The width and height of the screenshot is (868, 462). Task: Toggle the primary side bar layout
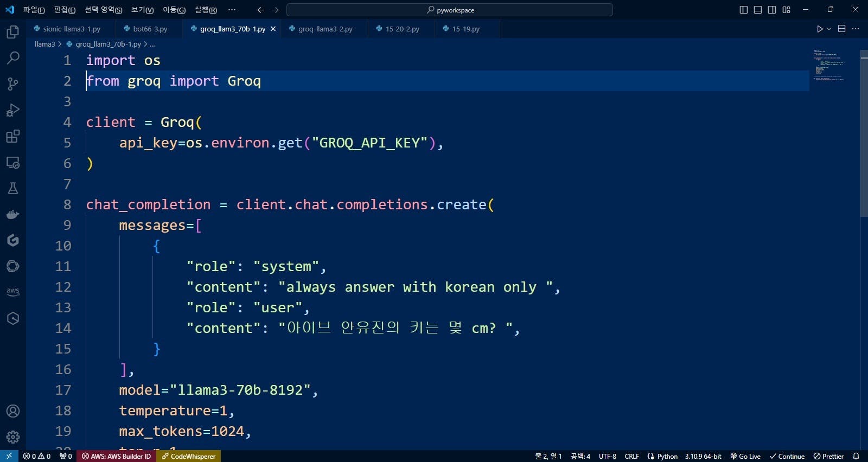click(x=744, y=10)
